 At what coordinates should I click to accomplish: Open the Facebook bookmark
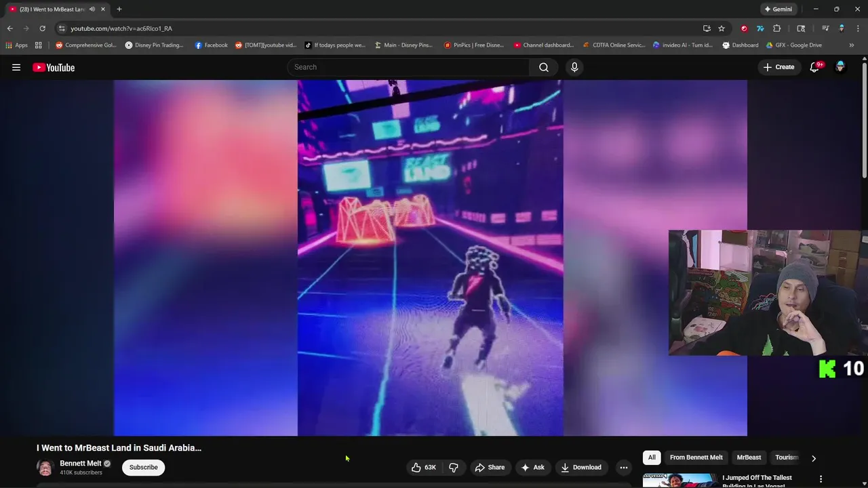tap(211, 45)
